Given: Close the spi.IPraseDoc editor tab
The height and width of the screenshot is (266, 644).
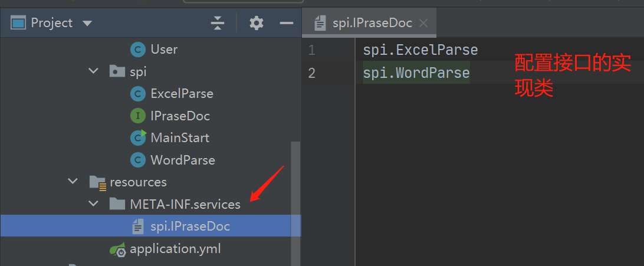Looking at the screenshot, I should click(x=423, y=24).
